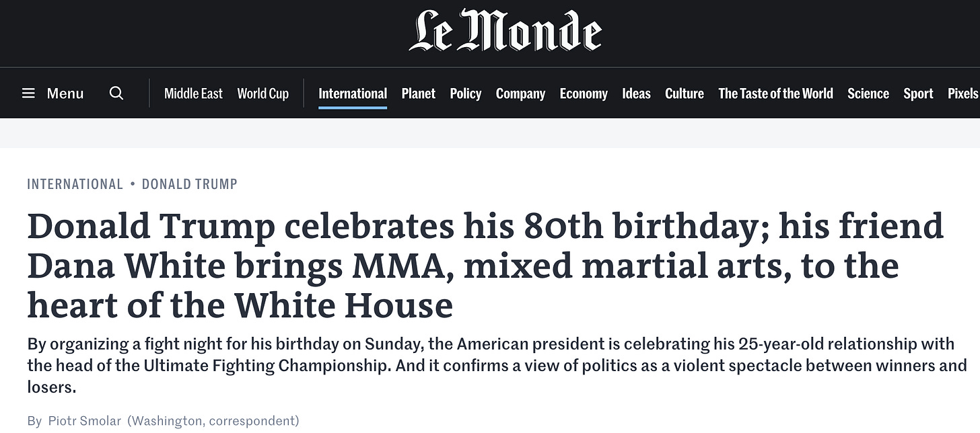Click the search magnifier icon
This screenshot has width=980, height=433.
116,93
